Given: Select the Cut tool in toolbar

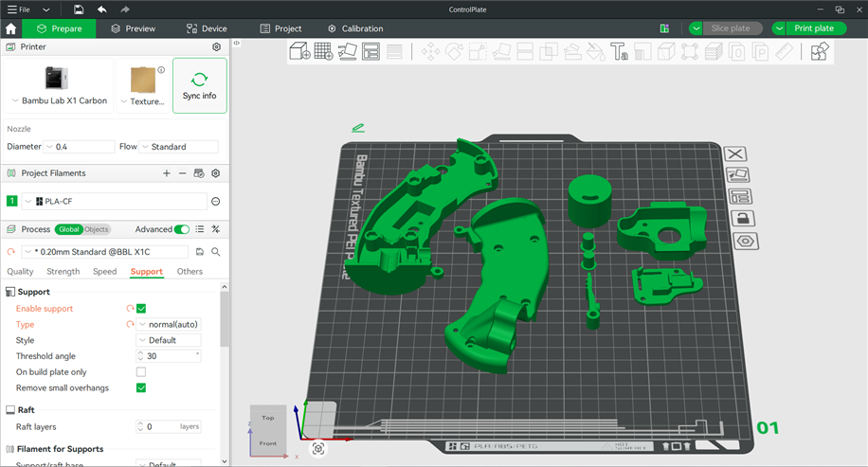Looking at the screenshot, I should [x=525, y=52].
